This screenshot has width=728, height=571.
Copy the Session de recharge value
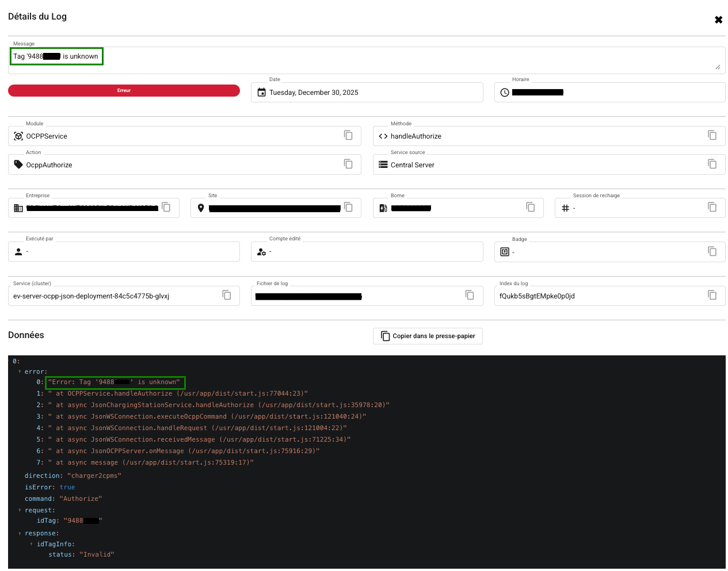pos(712,207)
